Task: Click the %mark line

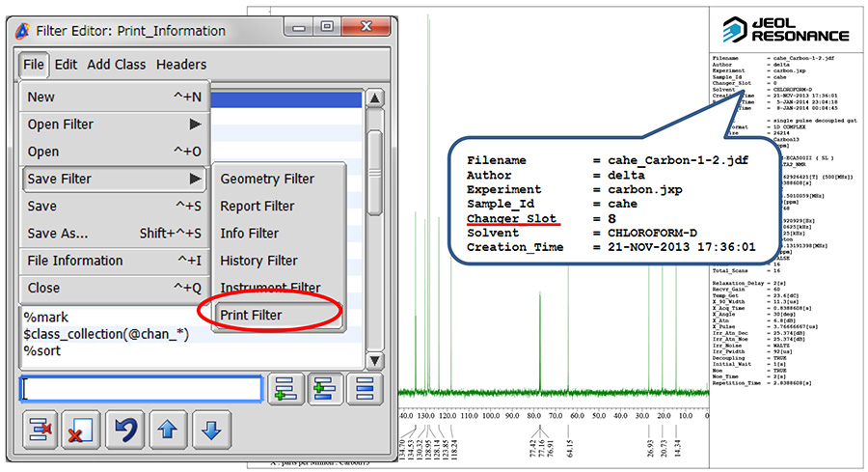Action: click(46, 318)
